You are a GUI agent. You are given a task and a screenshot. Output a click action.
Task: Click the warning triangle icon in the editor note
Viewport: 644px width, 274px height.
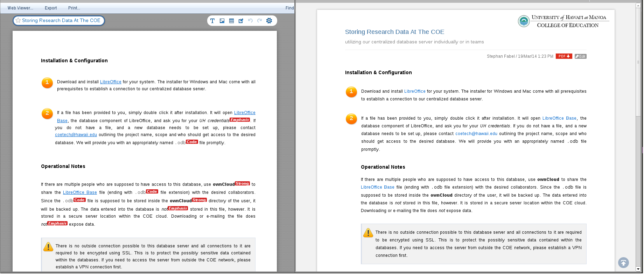48,247
